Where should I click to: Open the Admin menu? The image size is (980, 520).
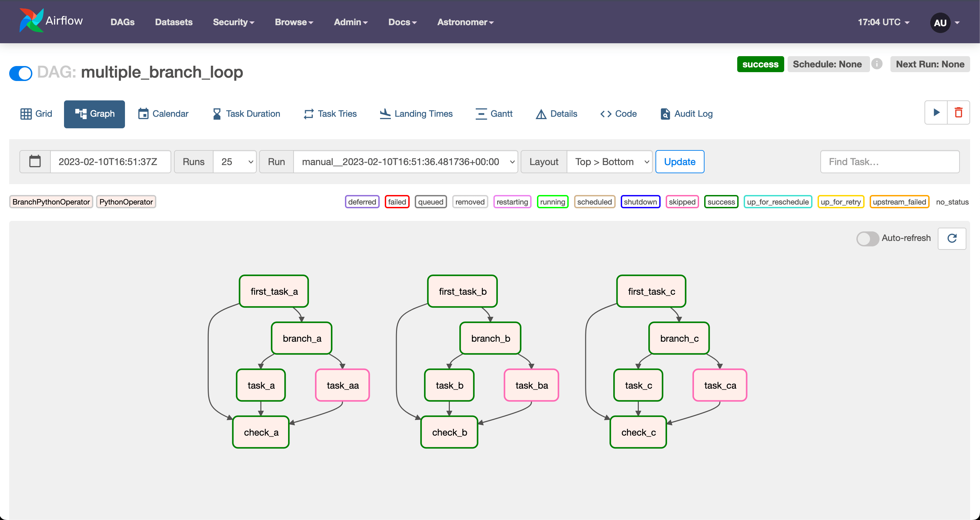[350, 22]
